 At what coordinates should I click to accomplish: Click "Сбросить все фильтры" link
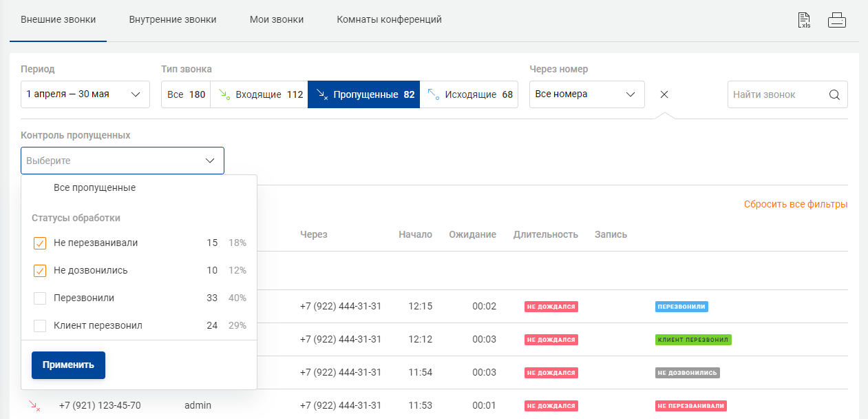pos(796,205)
